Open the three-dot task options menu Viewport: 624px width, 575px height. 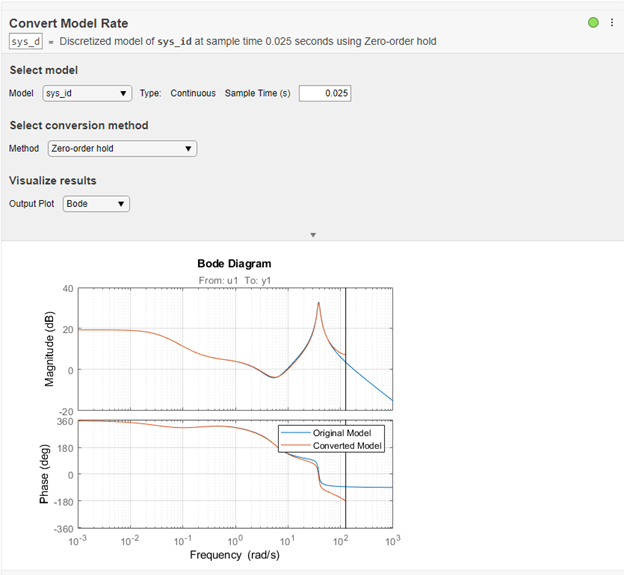[x=612, y=22]
